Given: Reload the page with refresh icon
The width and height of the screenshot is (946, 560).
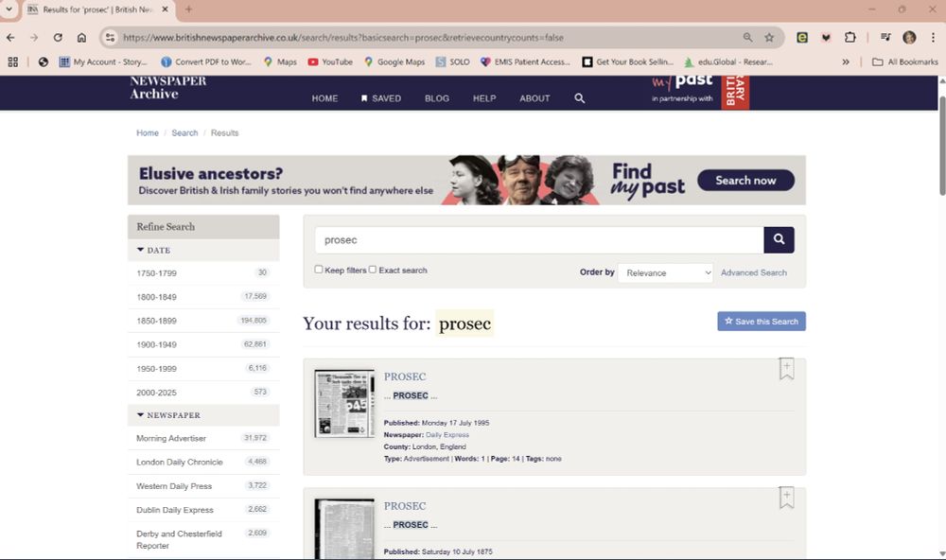Looking at the screenshot, I should click(x=58, y=38).
